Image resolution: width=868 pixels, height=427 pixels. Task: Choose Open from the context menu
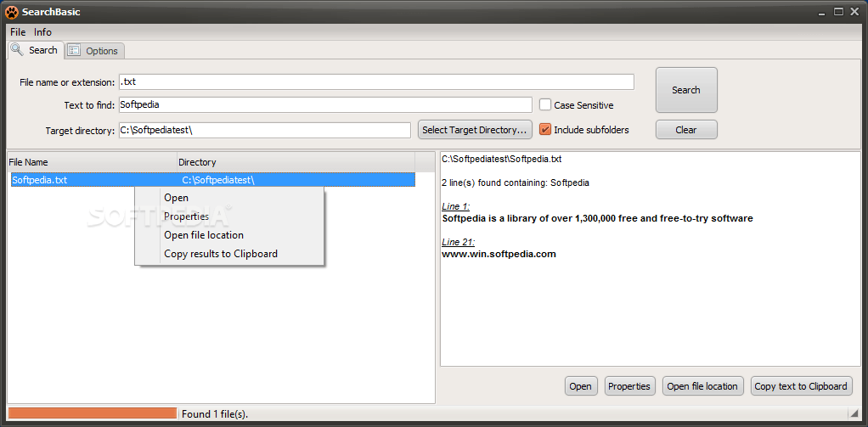(229, 198)
